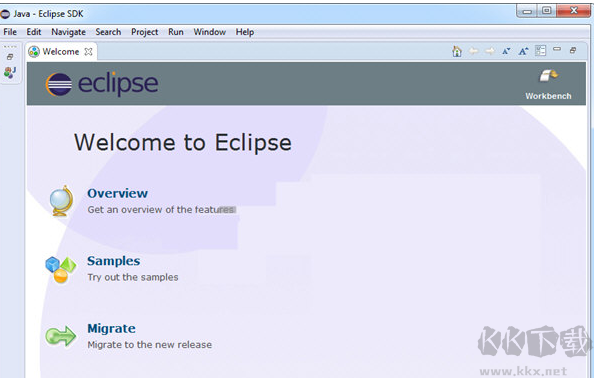Restore the Welcome view
Image resolution: width=594 pixels, height=378 pixels.
click(573, 50)
